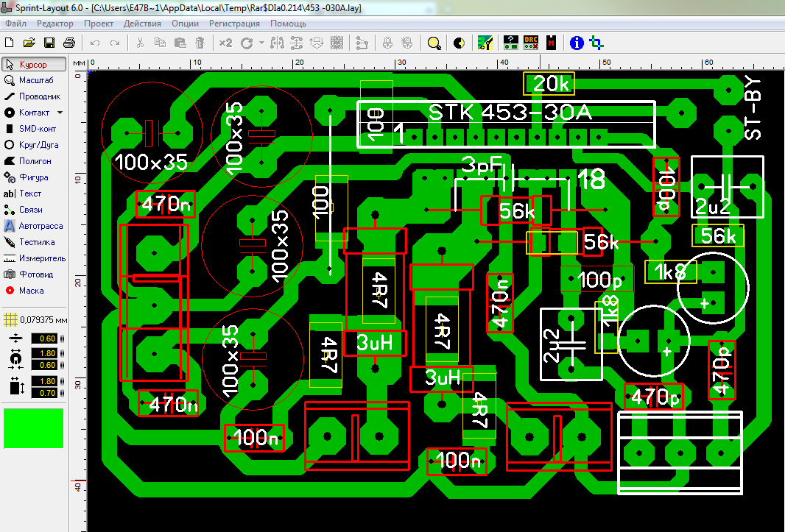The height and width of the screenshot is (532, 785).
Task: Click the DRC design rule check icon
Action: (x=531, y=43)
